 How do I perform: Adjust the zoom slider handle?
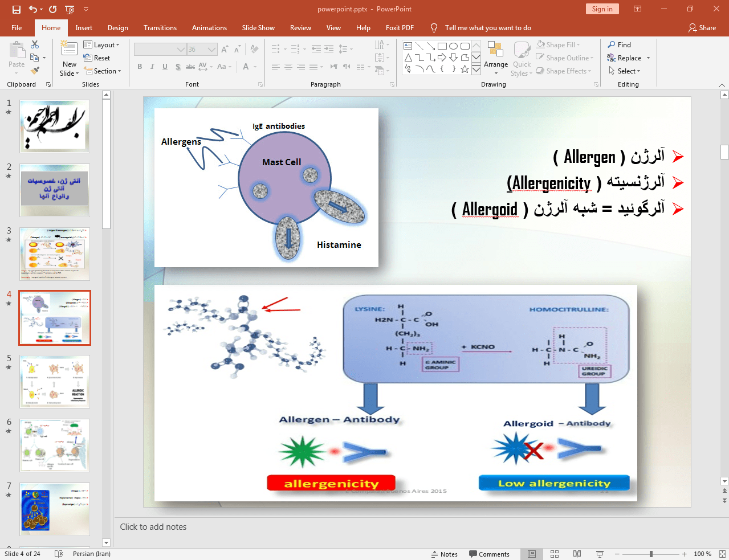(651, 554)
